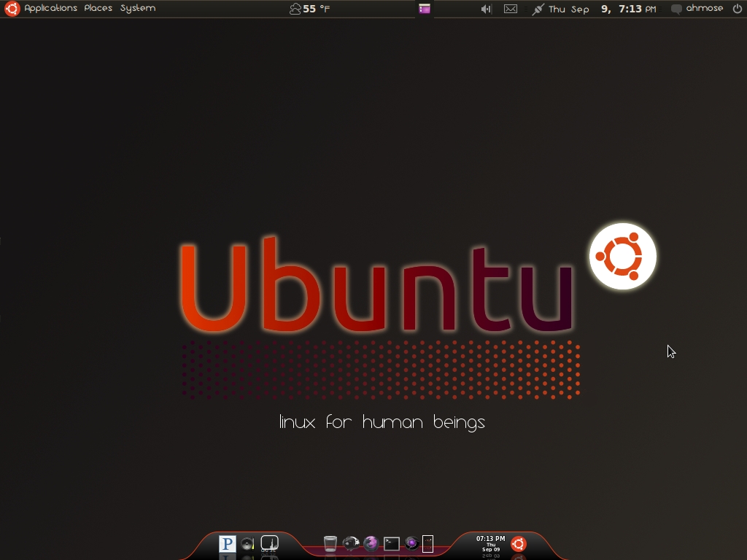
Task: Open the calendar from the top panel clock
Action: pyautogui.click(x=602, y=9)
